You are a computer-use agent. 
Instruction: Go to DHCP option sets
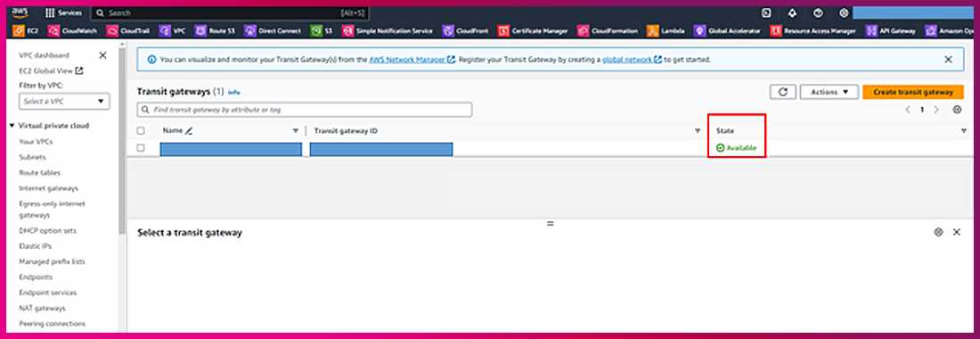[x=47, y=231]
